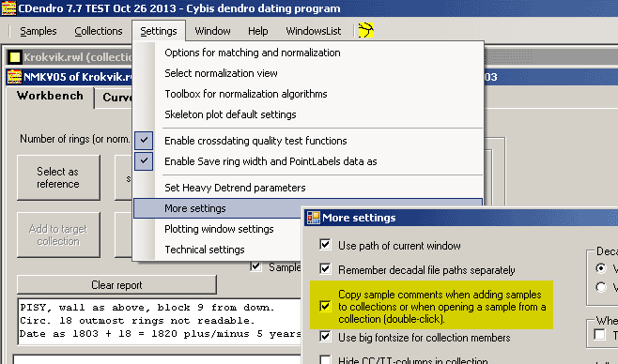Click the CDendro title bar application icon

coord(8,8)
